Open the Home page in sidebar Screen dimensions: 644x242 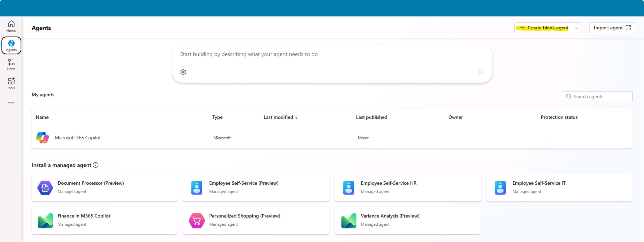coord(11,26)
